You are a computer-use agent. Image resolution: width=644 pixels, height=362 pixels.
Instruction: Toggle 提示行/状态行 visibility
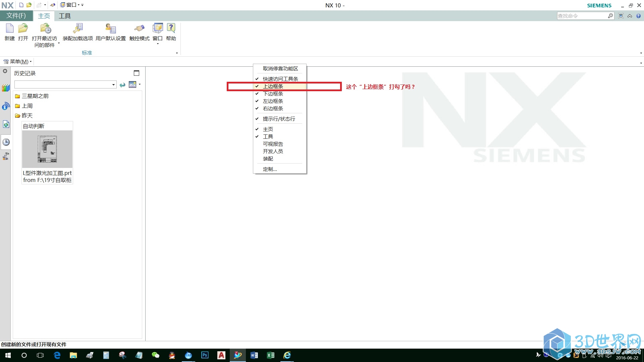[x=280, y=119]
